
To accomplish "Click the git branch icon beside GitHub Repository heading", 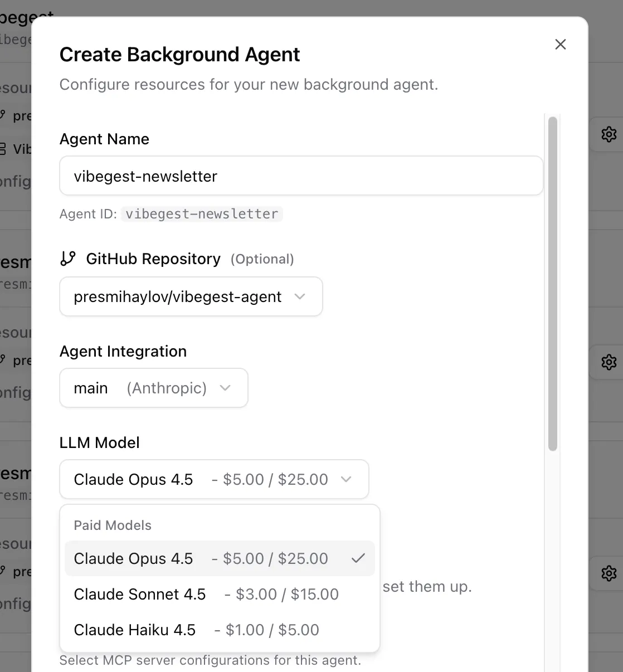I will [x=69, y=258].
